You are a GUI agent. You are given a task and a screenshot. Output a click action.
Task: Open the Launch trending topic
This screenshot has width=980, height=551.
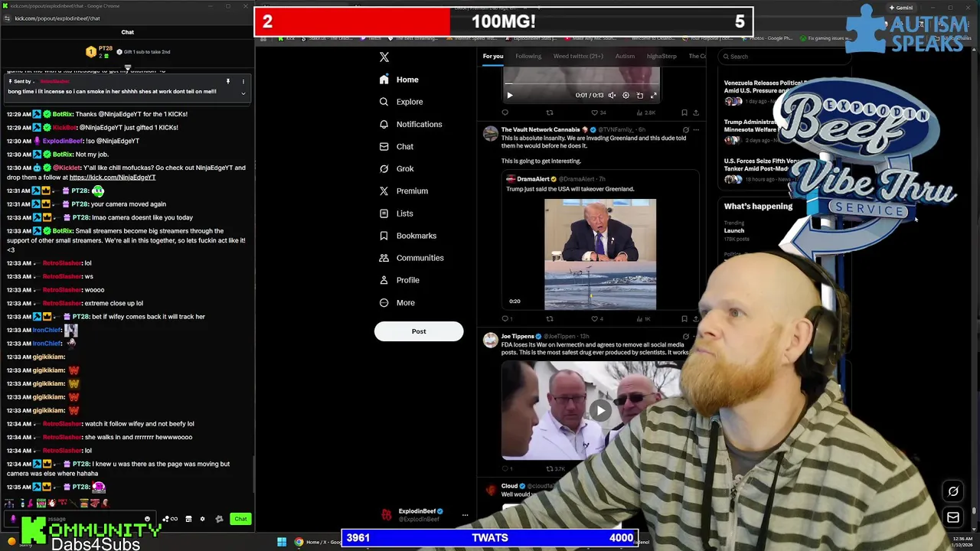734,230
